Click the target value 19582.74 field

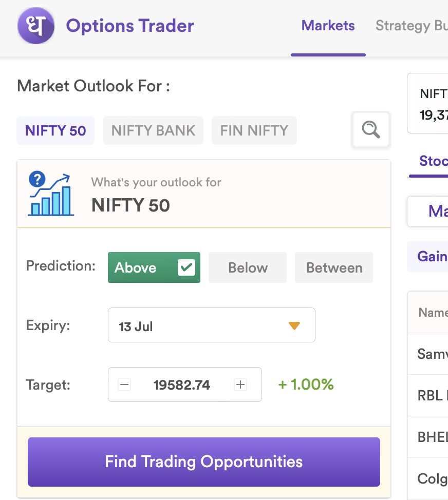(182, 385)
